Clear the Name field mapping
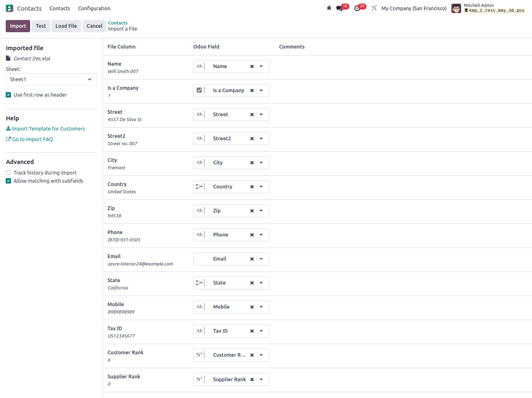 click(252, 66)
